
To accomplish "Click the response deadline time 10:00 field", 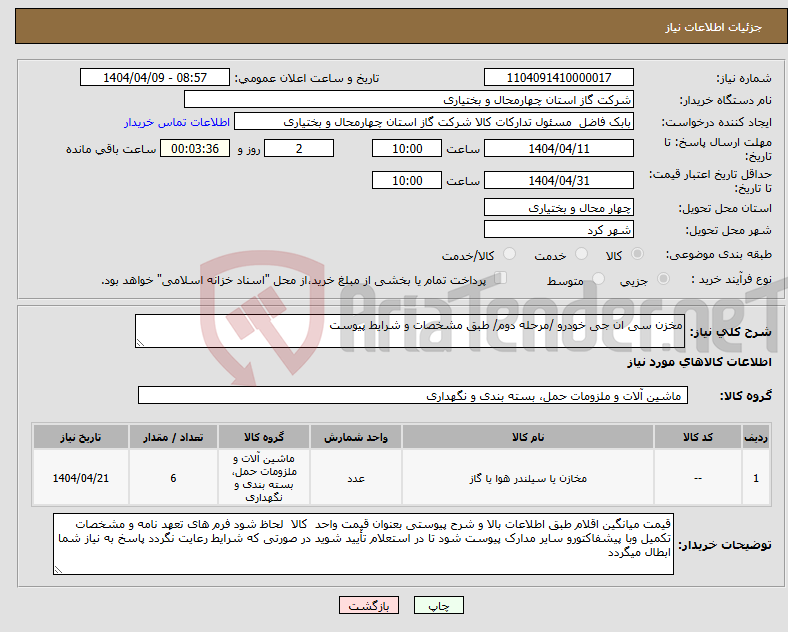I will click(x=407, y=149).
